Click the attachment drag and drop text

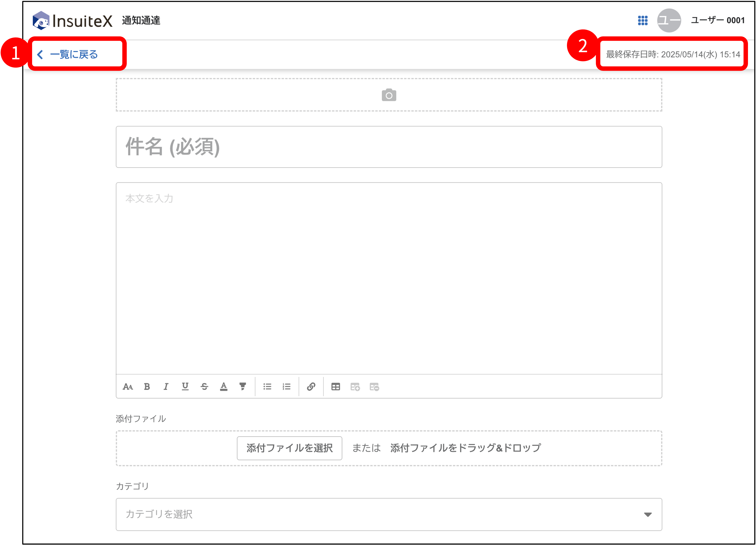coord(465,448)
